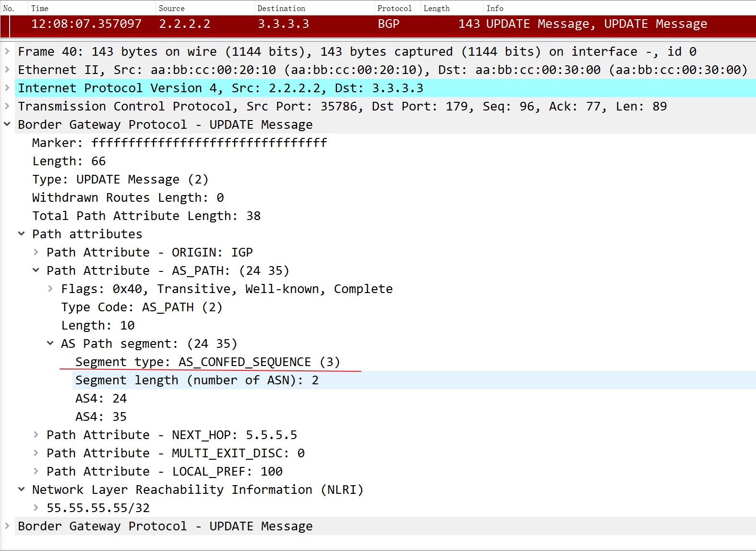
Task: Sort by the Time column header
Action: tap(92, 8)
